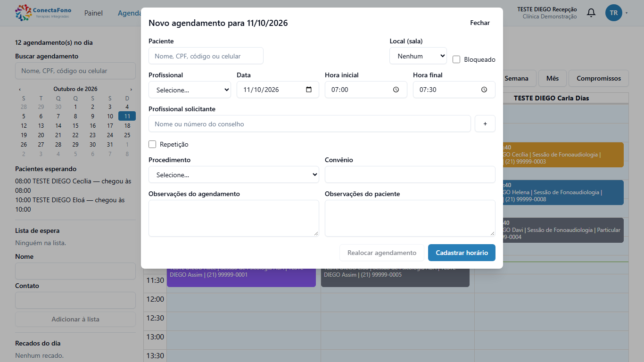
Task: Open the Local (sala) dropdown
Action: (418, 56)
